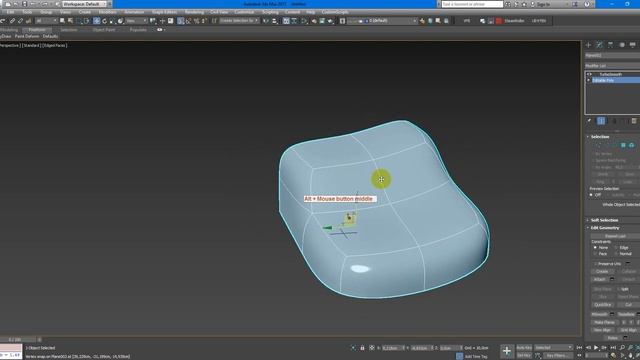The width and height of the screenshot is (640, 360).
Task: Click the Make Planar button
Action: tap(604, 322)
